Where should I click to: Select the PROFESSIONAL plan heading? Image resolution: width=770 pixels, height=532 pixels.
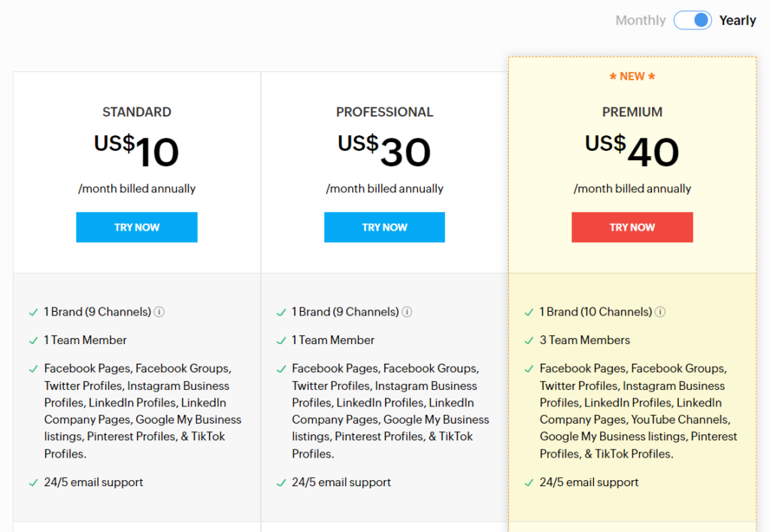click(384, 112)
